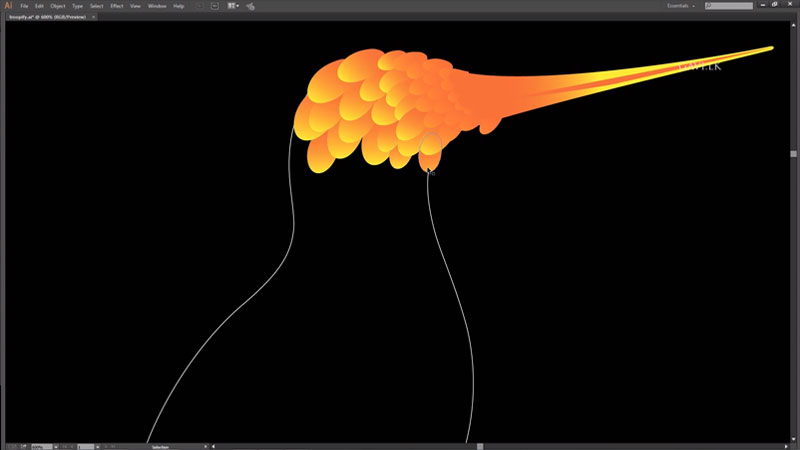Open the File menu

click(x=24, y=6)
